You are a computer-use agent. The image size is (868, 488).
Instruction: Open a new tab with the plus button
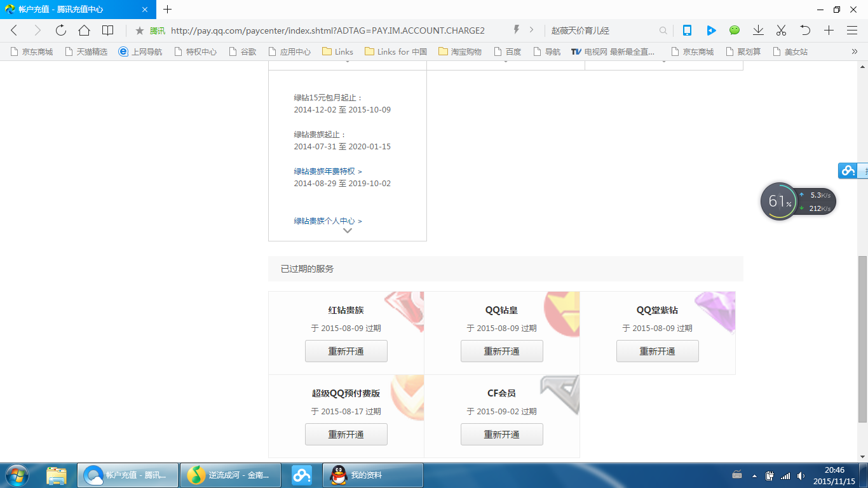coord(168,10)
